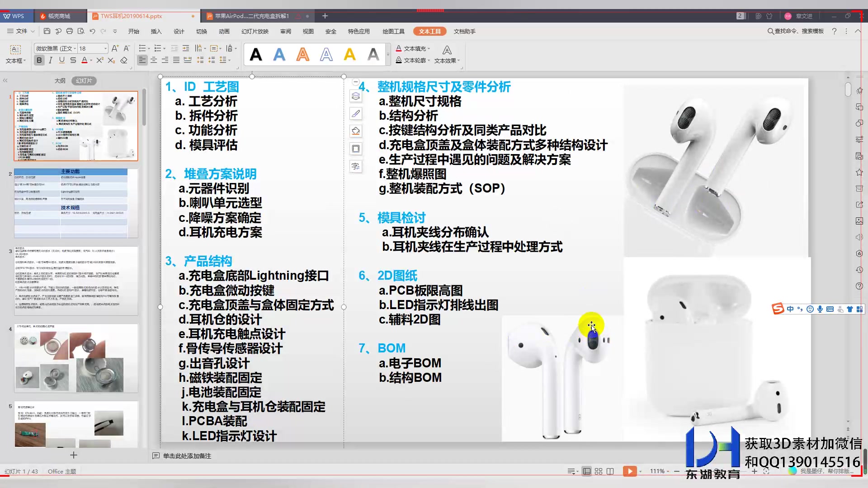Image resolution: width=868 pixels, height=488 pixels.
Task: Switch to 幻灯片 thumbnails pane
Action: (84, 80)
